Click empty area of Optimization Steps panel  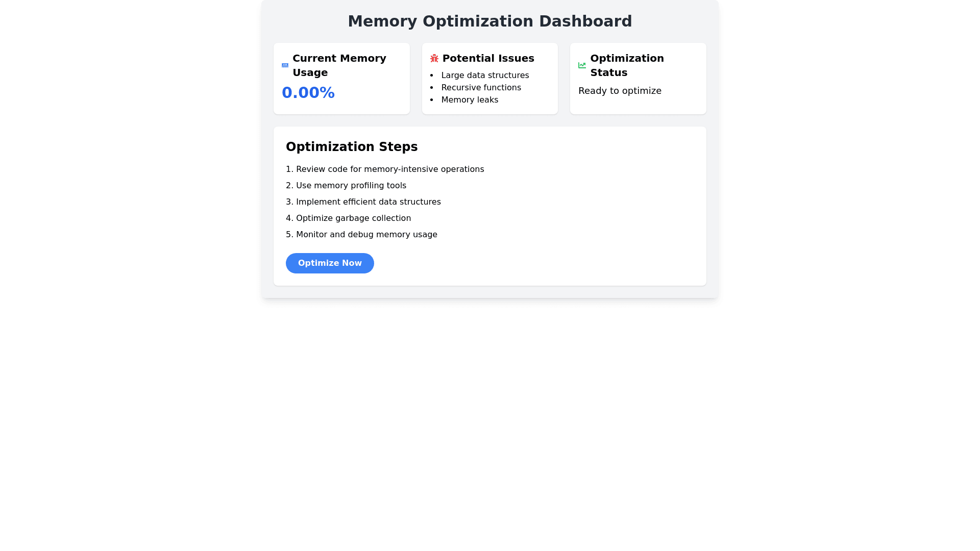[x=587, y=214]
